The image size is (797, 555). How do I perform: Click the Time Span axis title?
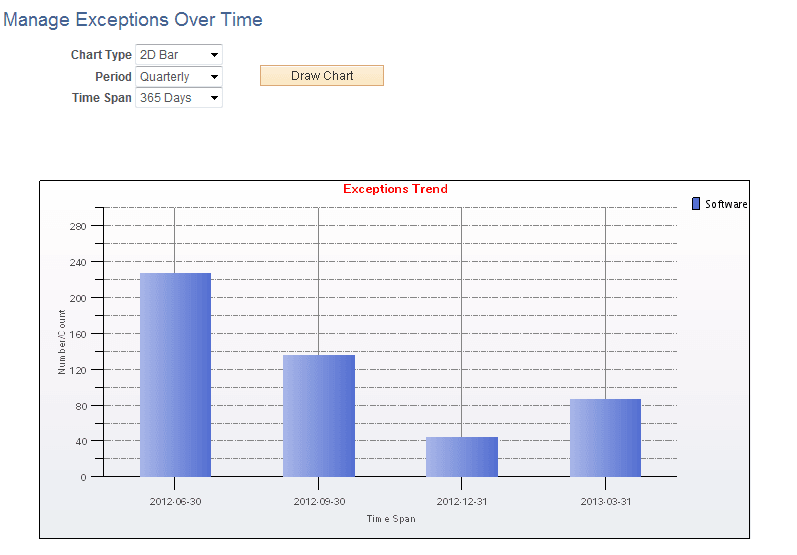pos(391,519)
